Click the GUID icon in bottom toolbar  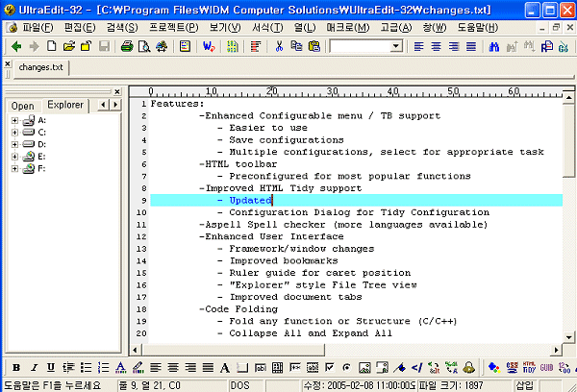click(547, 367)
